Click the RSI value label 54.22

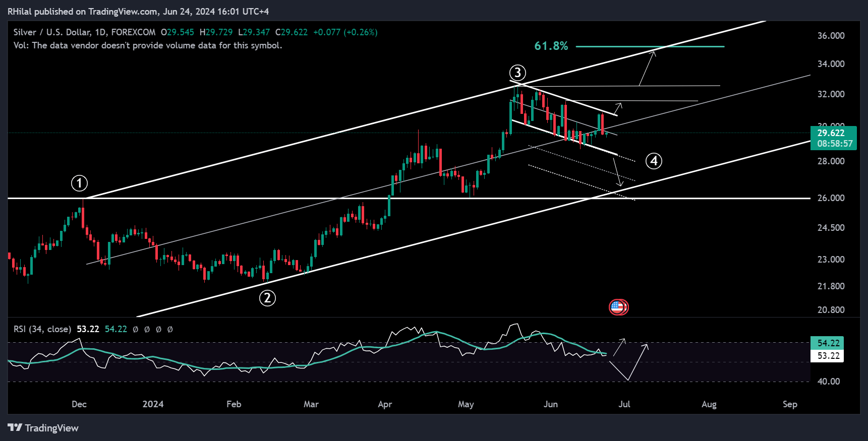(828, 343)
